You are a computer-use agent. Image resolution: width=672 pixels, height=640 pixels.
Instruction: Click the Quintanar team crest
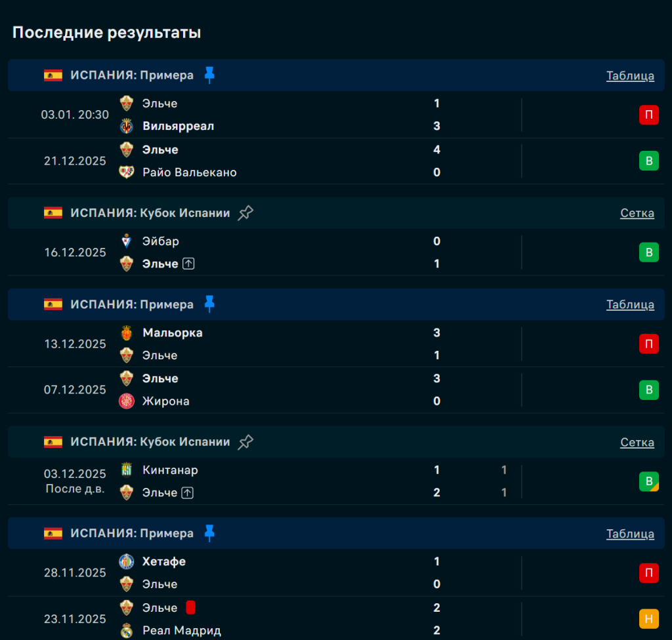coord(127,470)
